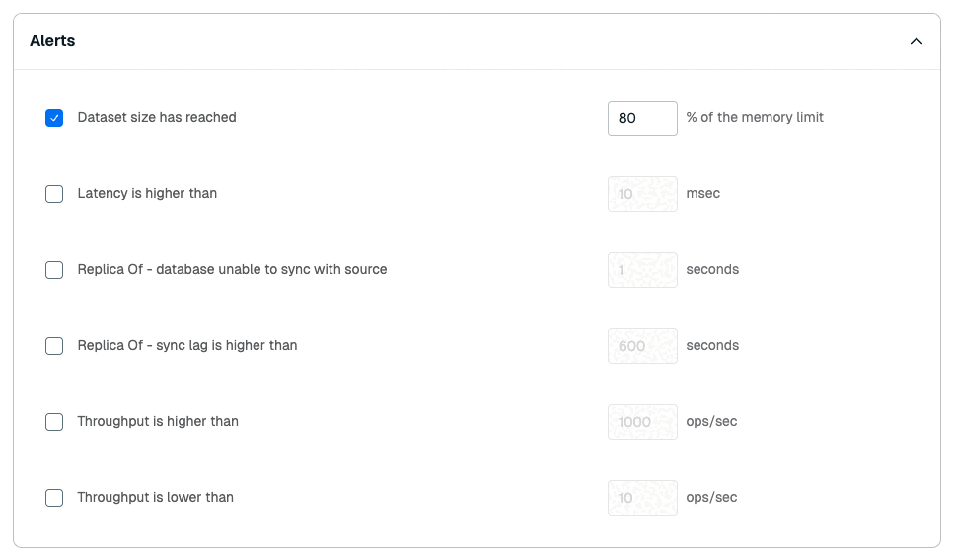
Task: Focus the memory limit percentage field showing 80
Action: [642, 118]
